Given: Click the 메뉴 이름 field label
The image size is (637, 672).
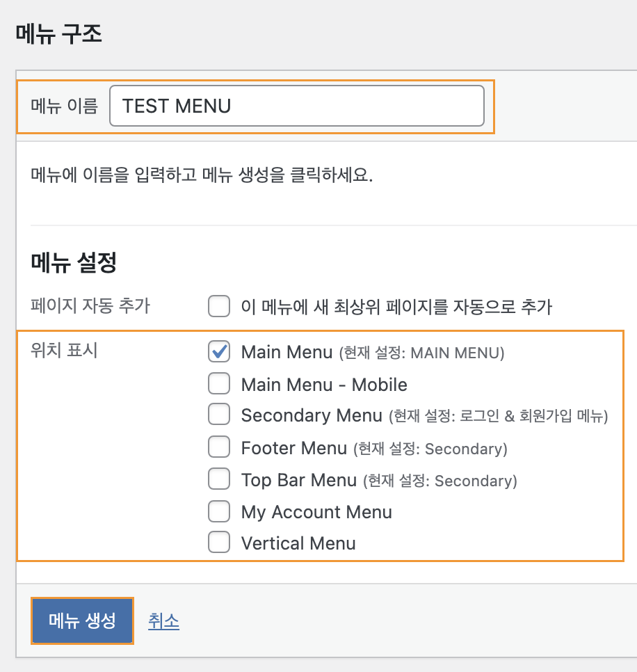Looking at the screenshot, I should point(64,106).
